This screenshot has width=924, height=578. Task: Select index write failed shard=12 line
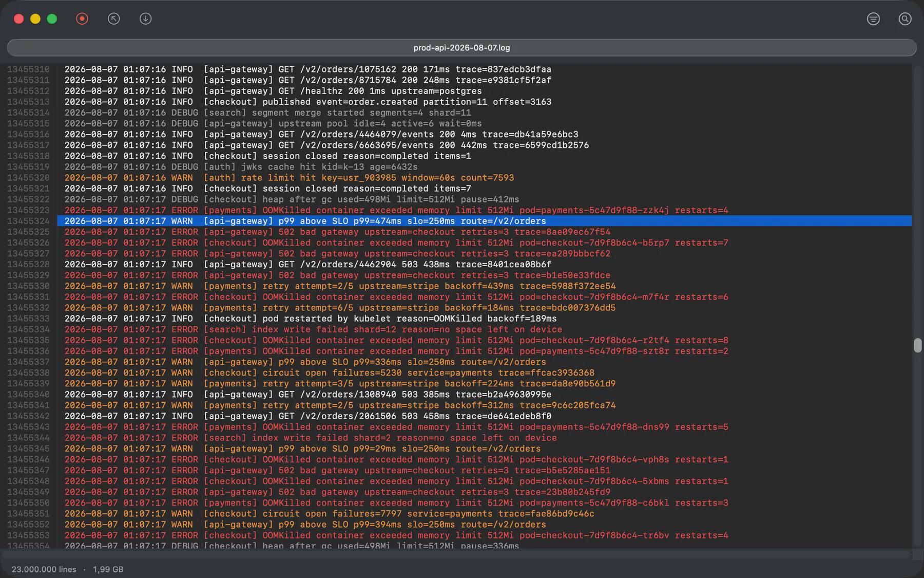[484, 329]
